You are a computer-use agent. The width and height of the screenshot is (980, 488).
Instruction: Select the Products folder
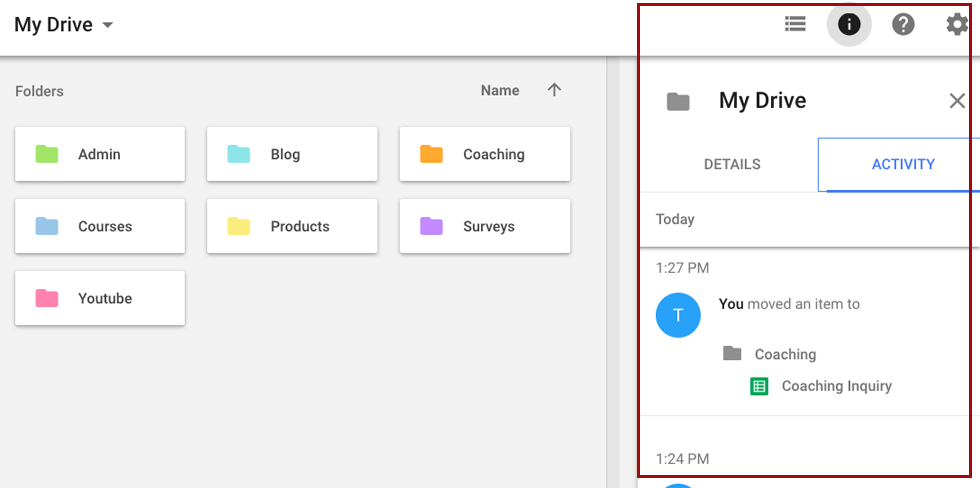[292, 226]
